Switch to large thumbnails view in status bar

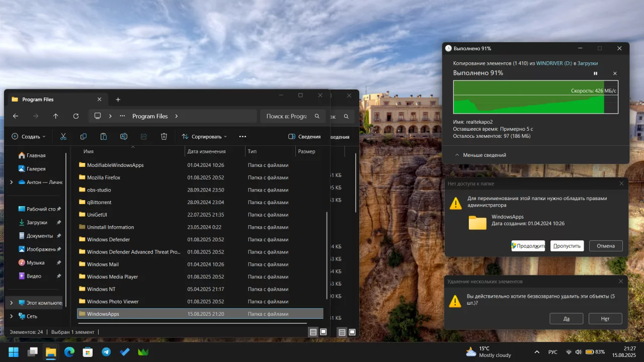point(324,332)
